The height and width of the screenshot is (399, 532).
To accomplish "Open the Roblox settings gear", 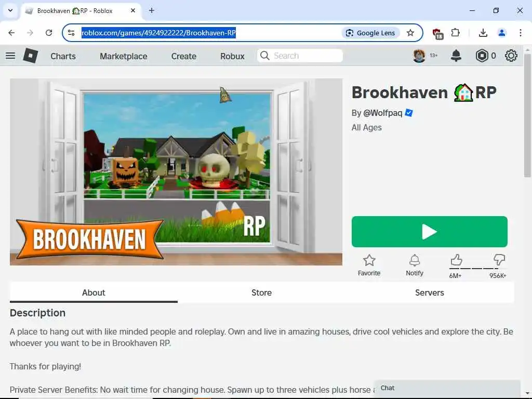I will coord(511,56).
